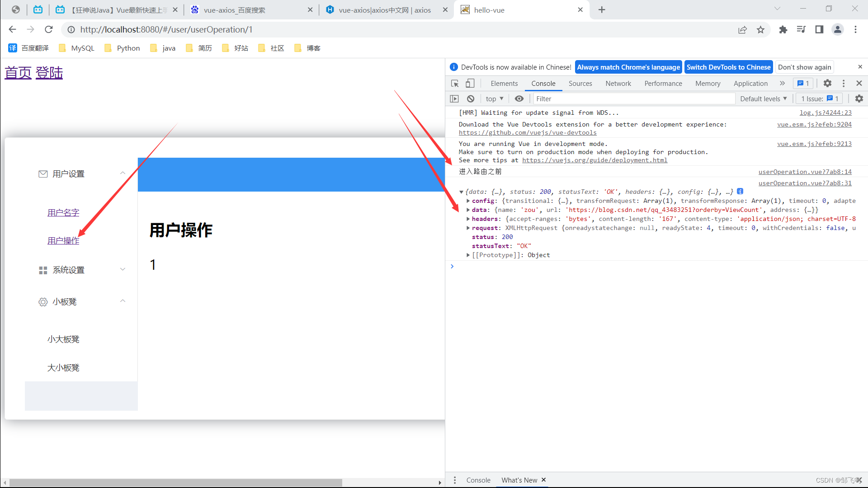Screen dimensions: 868x488
Task: Clear the console with the clear icon
Action: tap(471, 99)
